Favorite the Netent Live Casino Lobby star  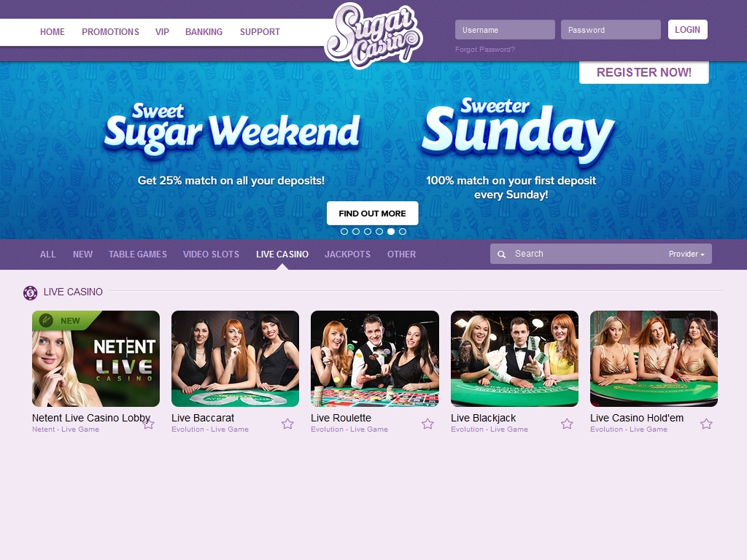149,424
